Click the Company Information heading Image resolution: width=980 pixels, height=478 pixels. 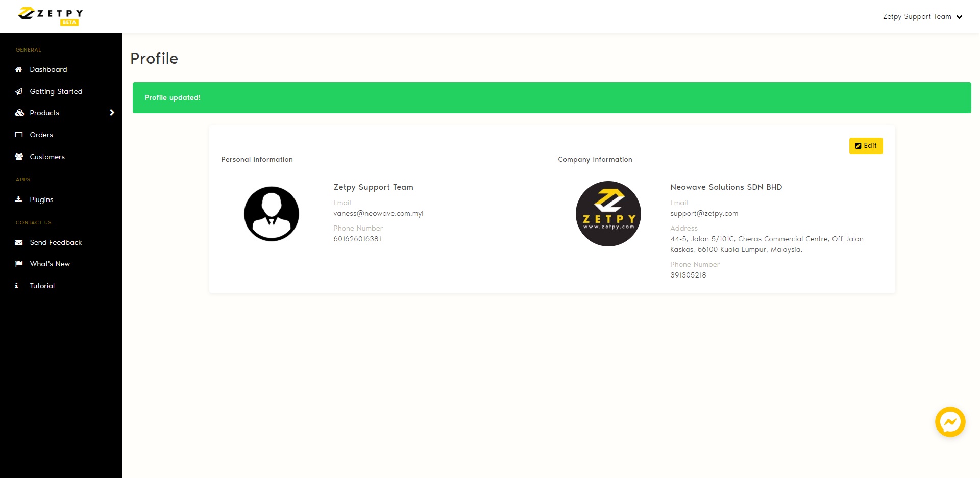coord(595,159)
